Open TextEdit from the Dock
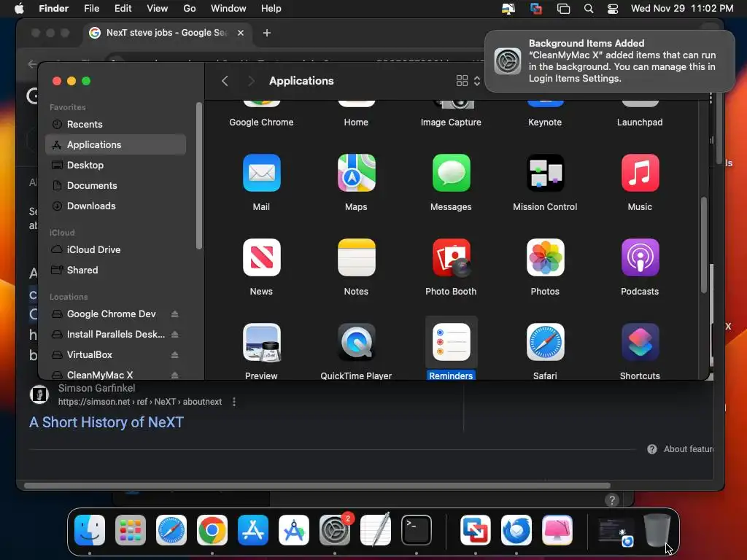 pyautogui.click(x=376, y=530)
